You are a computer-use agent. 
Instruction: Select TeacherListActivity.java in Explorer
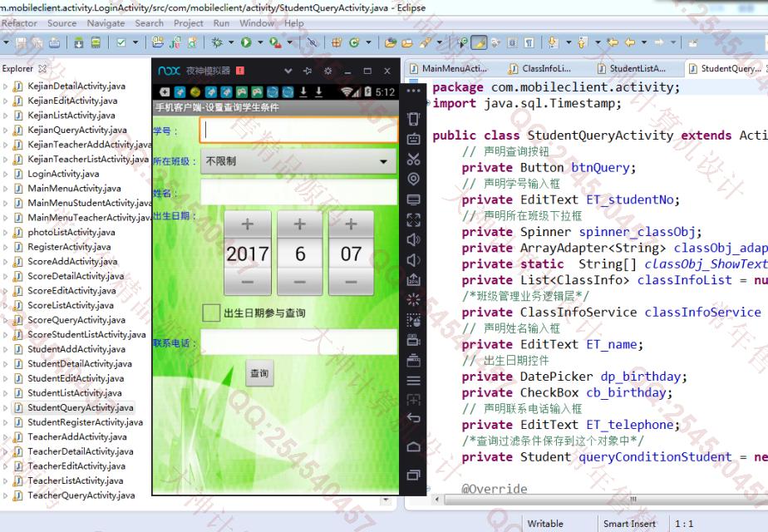[76, 481]
